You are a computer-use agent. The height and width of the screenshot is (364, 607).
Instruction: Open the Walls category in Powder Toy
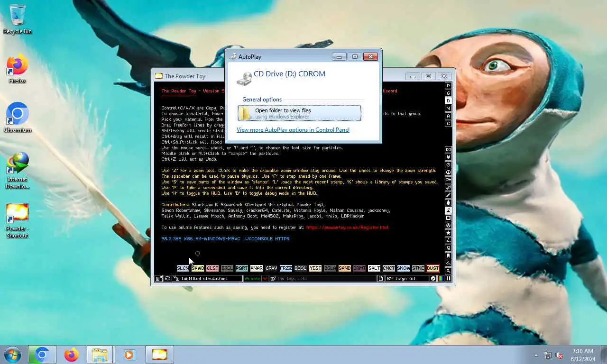[x=448, y=149]
